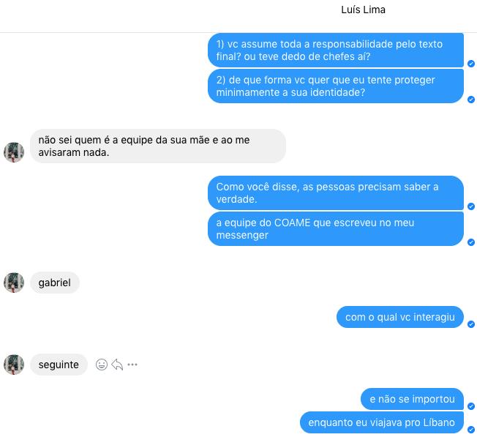Select the 'seguinte' message bubble
This screenshot has width=477, height=448.
point(59,365)
